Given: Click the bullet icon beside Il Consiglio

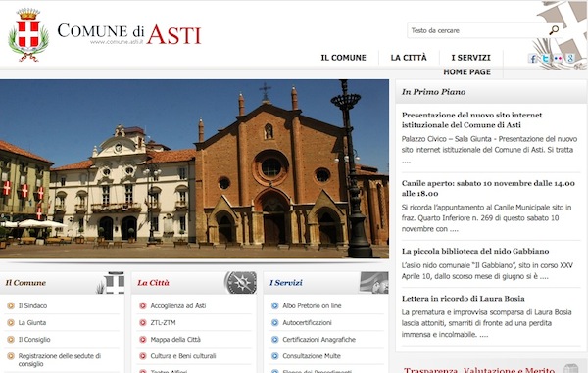Looking at the screenshot, I should [11, 340].
